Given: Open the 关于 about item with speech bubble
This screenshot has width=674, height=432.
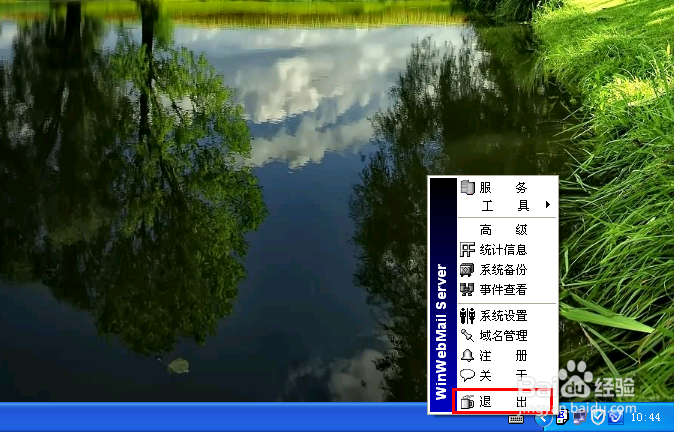Looking at the screenshot, I should 507,375.
